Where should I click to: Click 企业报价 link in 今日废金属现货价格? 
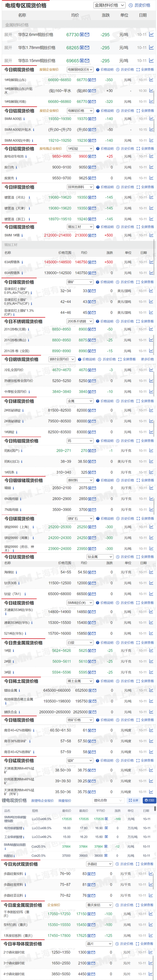[x=54, y=905]
